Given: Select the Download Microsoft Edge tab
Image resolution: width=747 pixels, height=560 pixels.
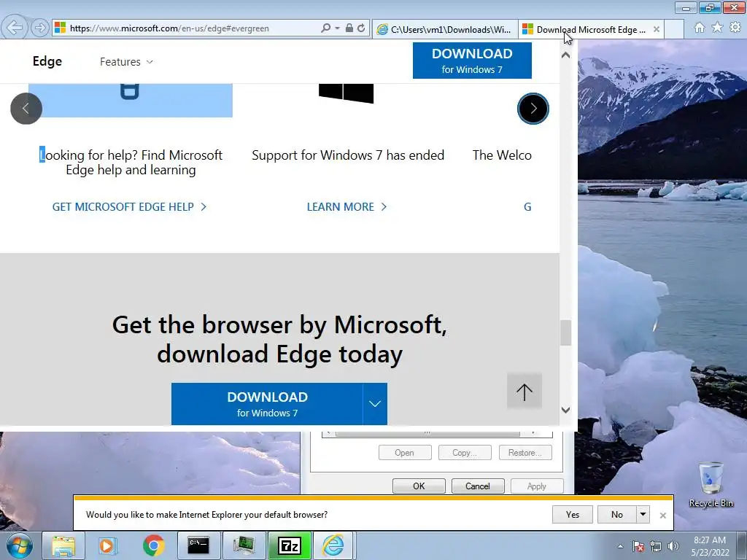Looking at the screenshot, I should coord(591,29).
